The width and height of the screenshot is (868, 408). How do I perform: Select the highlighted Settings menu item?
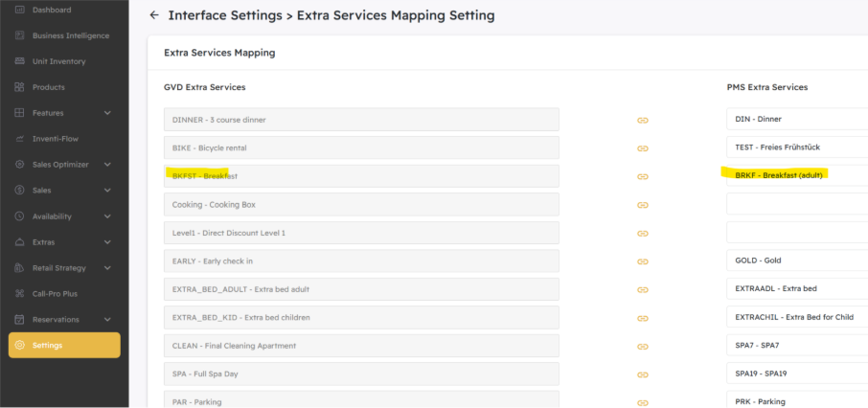pyautogui.click(x=64, y=345)
